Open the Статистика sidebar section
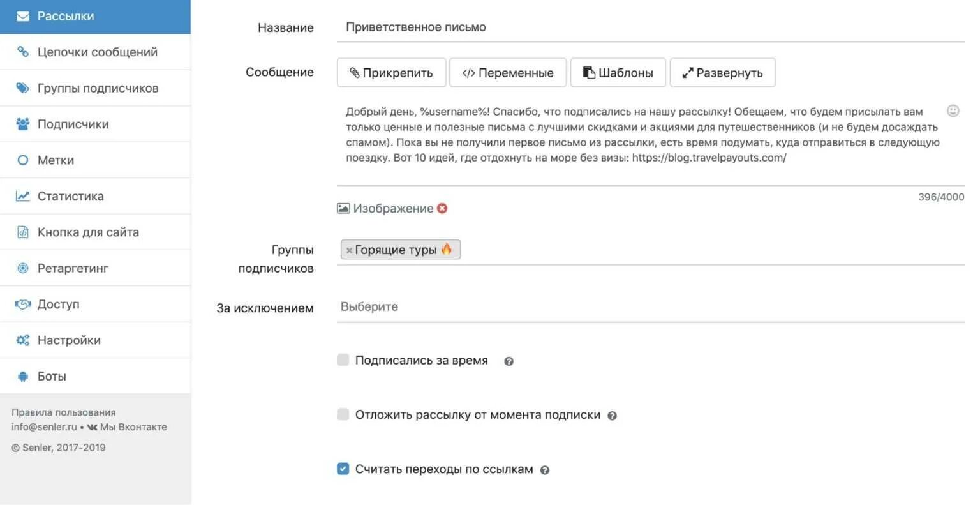The height and width of the screenshot is (505, 980). point(70,196)
